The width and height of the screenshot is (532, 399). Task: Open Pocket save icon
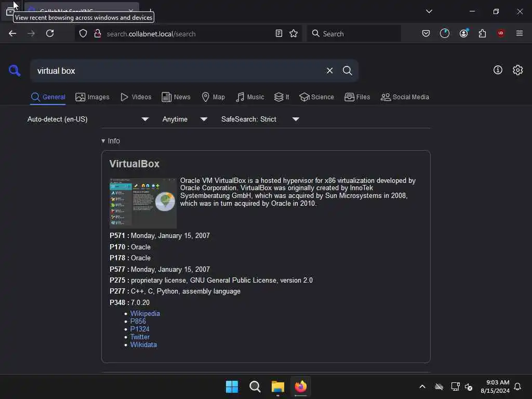(426, 33)
